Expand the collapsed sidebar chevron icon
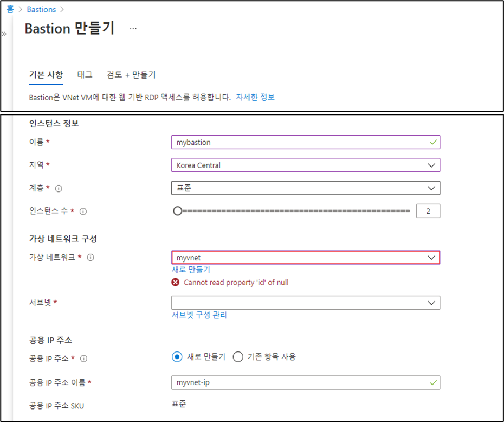This screenshot has width=504, height=422. (x=4, y=34)
